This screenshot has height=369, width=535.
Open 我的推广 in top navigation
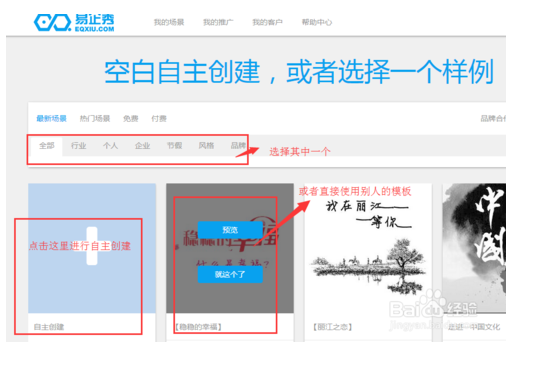click(218, 23)
